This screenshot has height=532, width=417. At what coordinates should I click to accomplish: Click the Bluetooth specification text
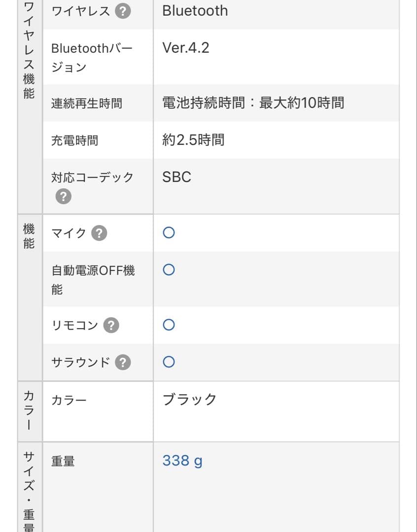click(195, 10)
